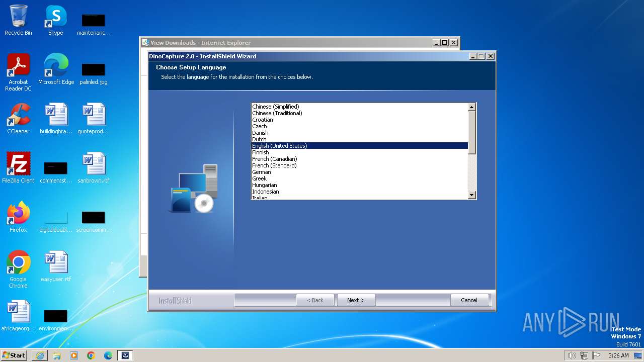Switch to the installer taskbar item
Screen dimensions: 644x362
[125, 355]
